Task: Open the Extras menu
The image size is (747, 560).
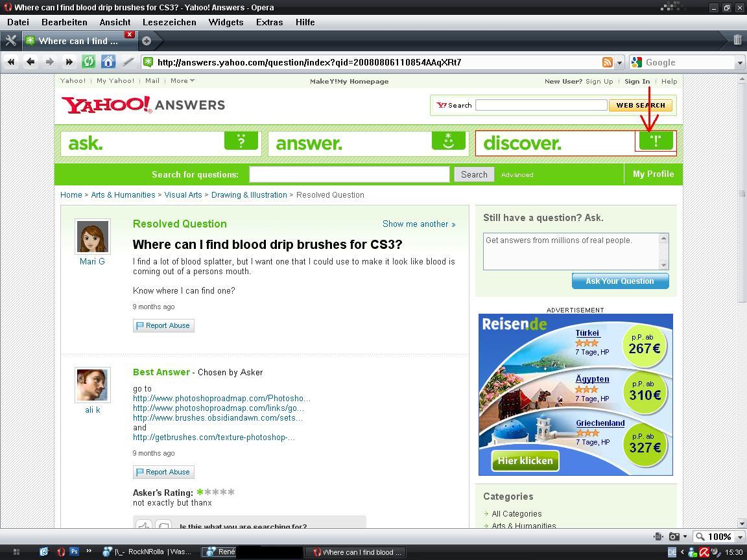Action: [269, 22]
